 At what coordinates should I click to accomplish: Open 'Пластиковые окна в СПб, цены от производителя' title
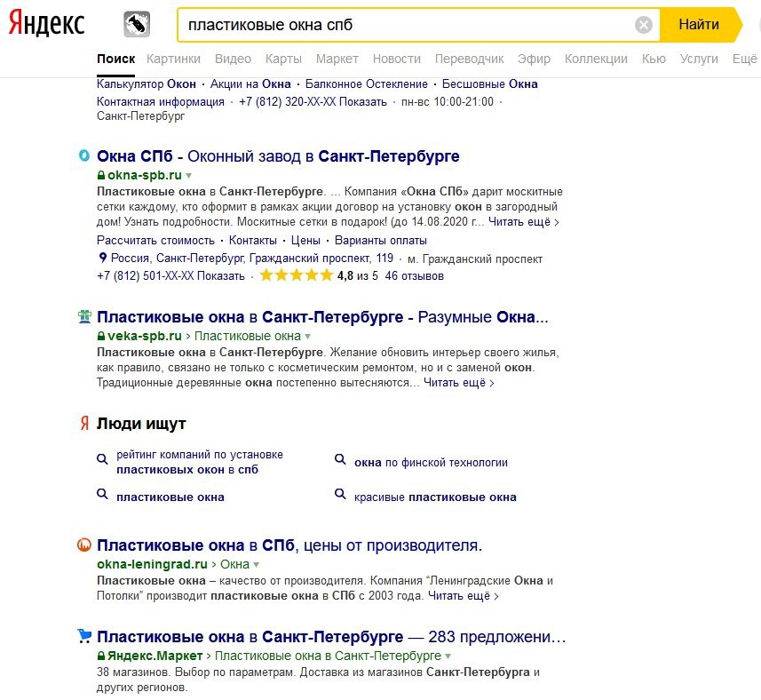(x=289, y=545)
